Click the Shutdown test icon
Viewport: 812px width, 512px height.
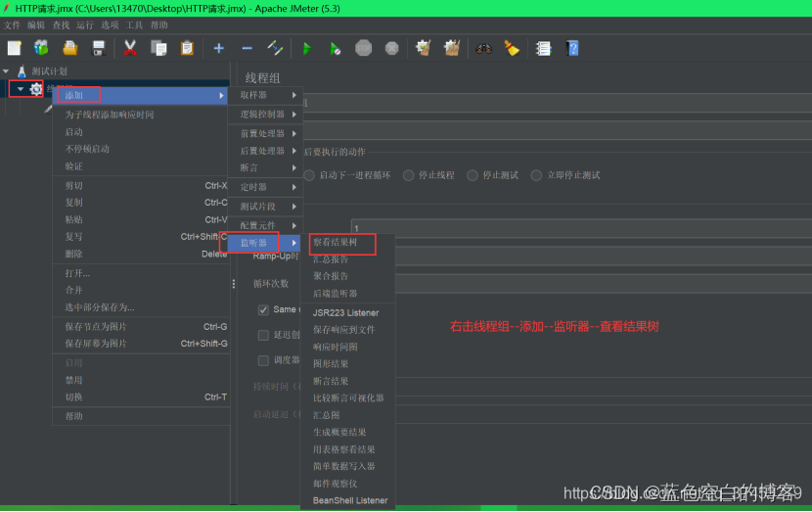coord(392,48)
